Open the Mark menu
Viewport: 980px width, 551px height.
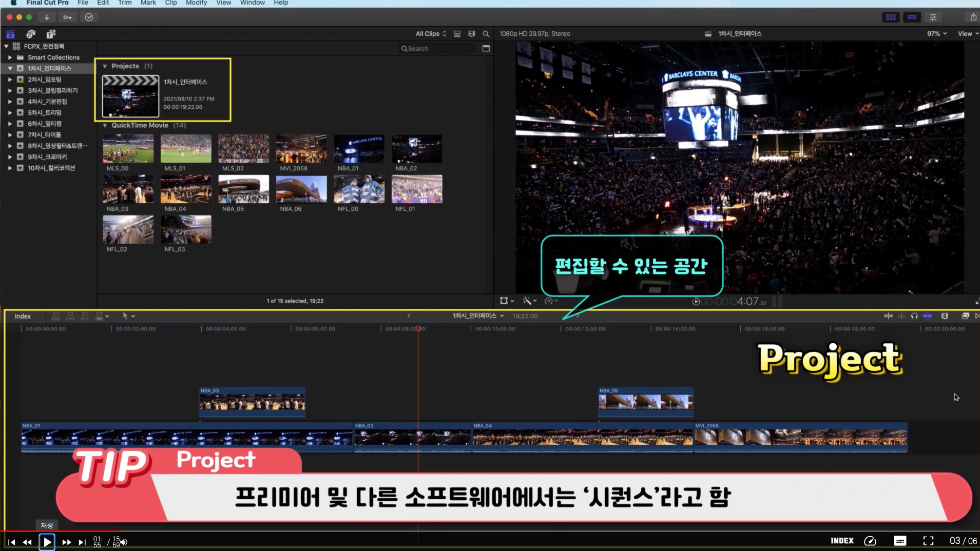point(148,3)
